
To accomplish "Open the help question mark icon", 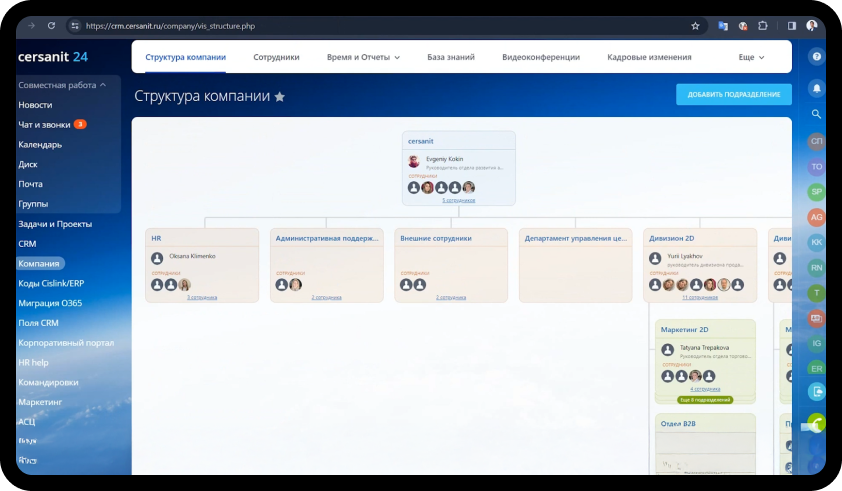I will [x=816, y=57].
